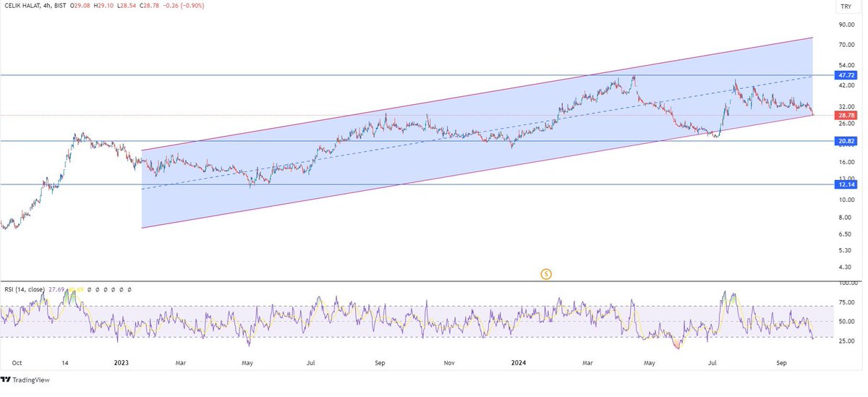Screen dimensions: 868x397
Task: Click the 70.00 price axis label
Action: pos(846,45)
